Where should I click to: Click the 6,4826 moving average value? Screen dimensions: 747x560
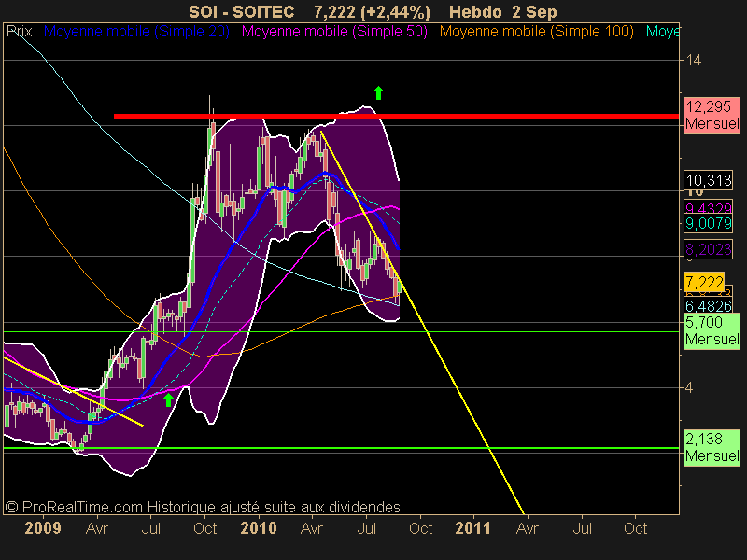709,306
